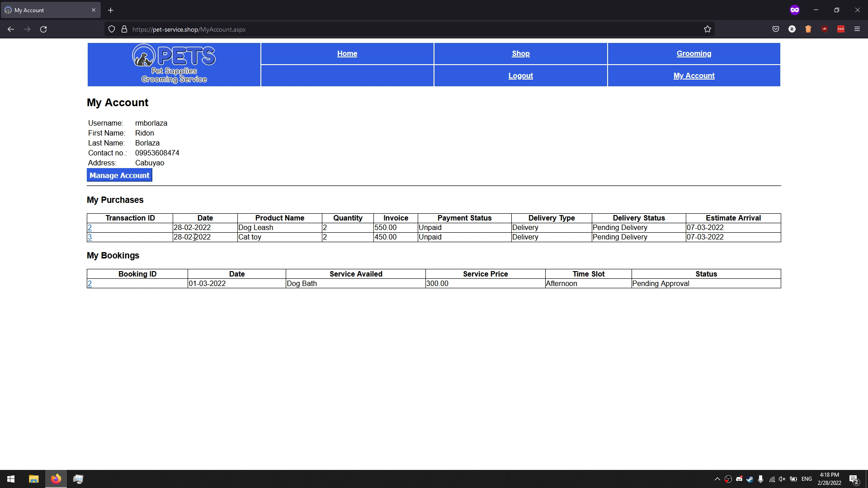Screen dimensions: 868x488
Task: Open new tab with plus icon
Action: click(111, 10)
